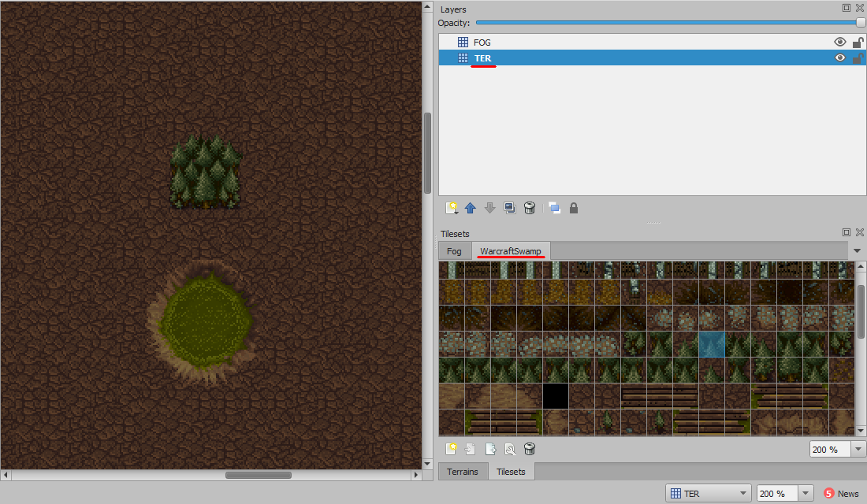This screenshot has width=867, height=504.
Task: Toggle visibility of the FOG layer
Action: click(x=840, y=42)
